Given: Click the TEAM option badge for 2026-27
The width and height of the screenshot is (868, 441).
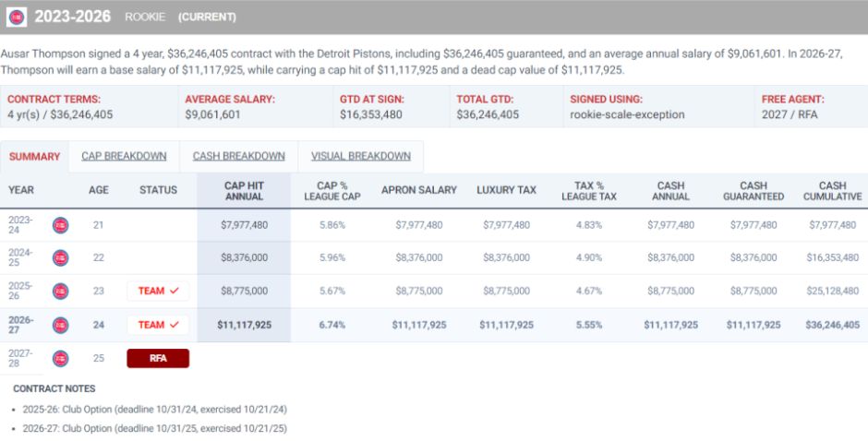Looking at the screenshot, I should coord(158,325).
